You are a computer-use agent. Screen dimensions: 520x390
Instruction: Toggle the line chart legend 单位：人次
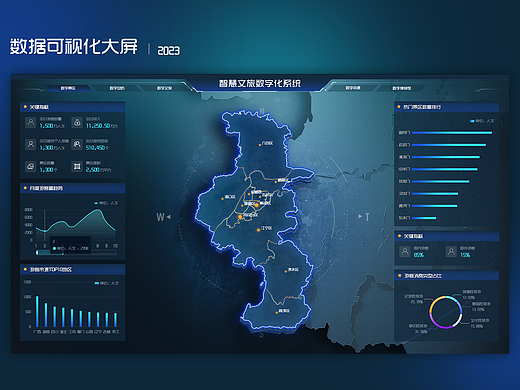tap(106, 203)
